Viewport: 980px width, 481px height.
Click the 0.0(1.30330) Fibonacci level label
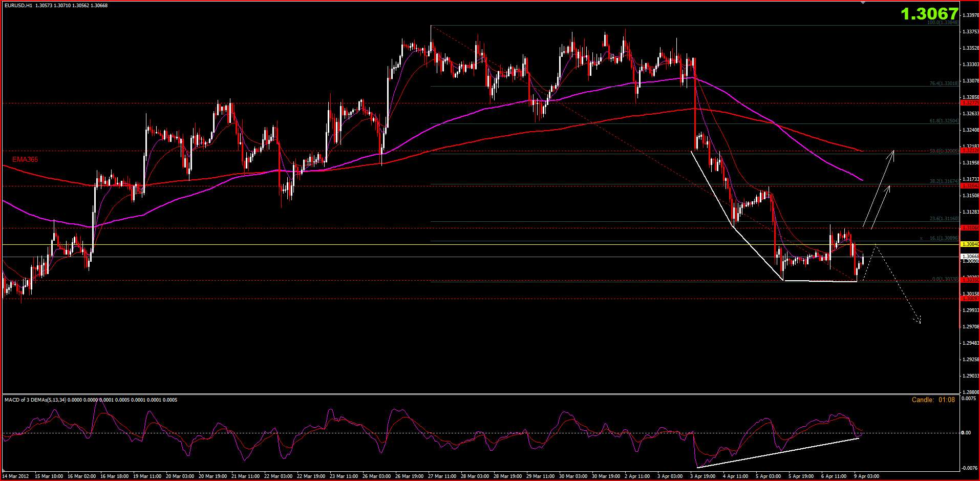(x=945, y=279)
